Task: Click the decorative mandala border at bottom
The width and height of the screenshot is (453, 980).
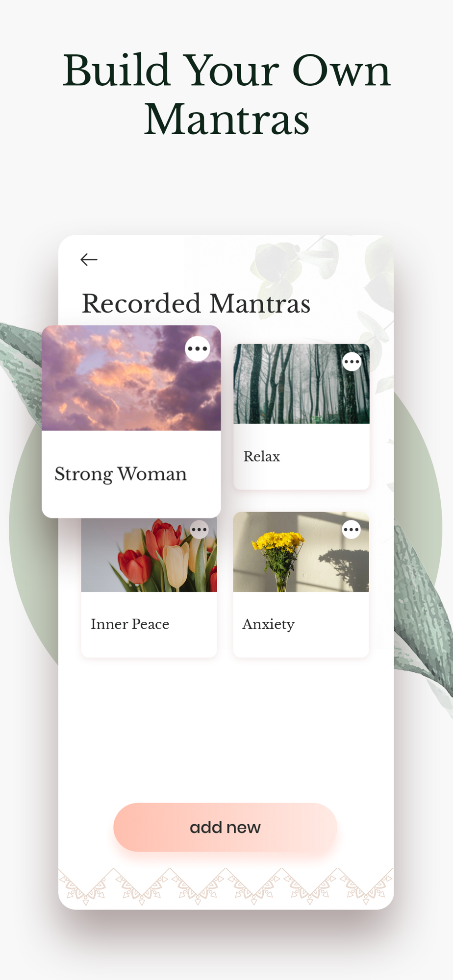Action: point(226,886)
